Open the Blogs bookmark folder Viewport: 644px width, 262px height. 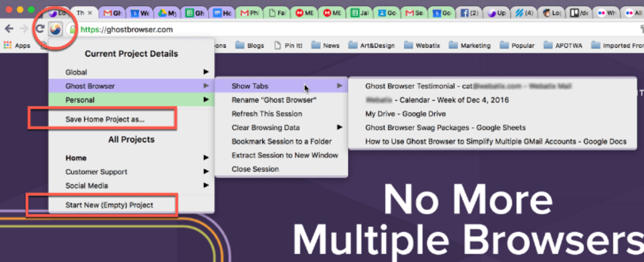click(x=251, y=45)
